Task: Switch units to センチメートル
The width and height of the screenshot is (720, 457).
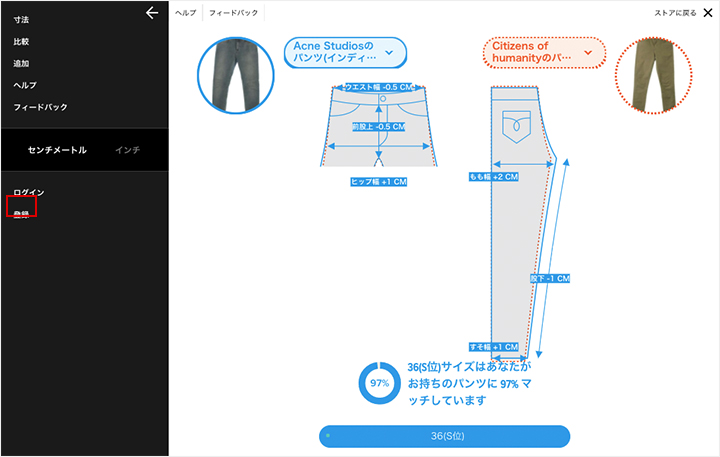Action: [57, 150]
